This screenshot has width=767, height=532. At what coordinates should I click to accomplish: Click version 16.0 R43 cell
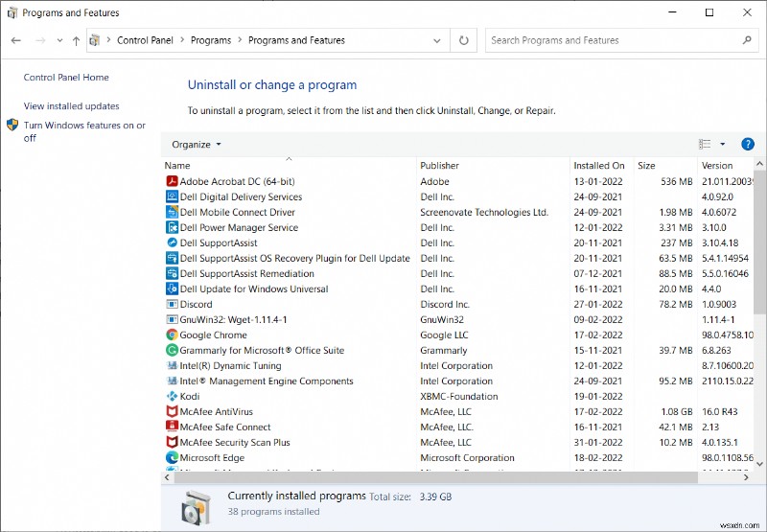[720, 412]
